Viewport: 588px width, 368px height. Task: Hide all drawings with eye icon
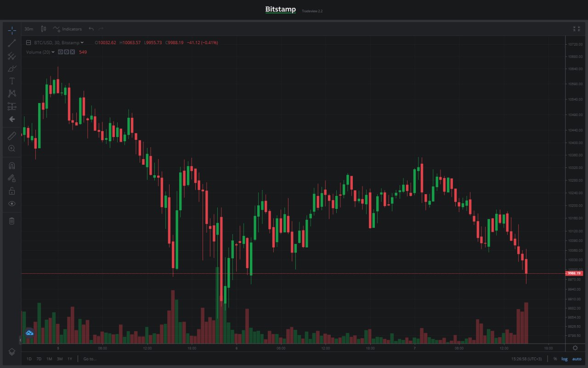coord(12,203)
